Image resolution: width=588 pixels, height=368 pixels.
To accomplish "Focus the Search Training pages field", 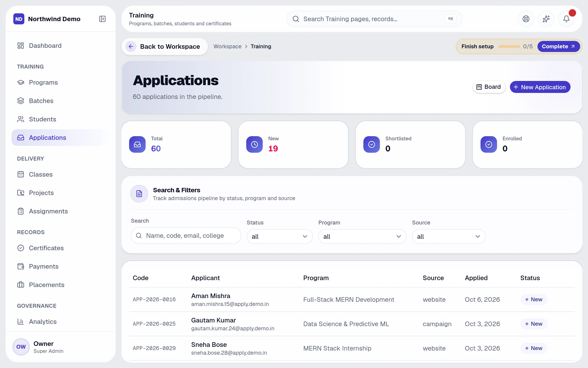I will [x=374, y=19].
